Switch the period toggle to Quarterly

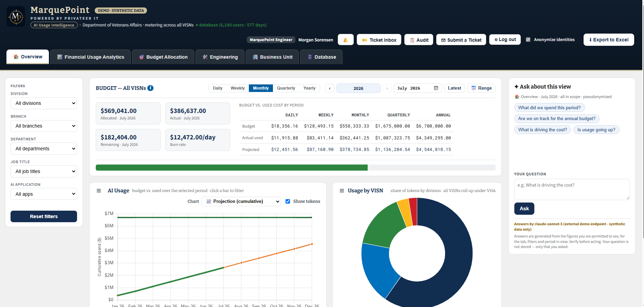point(286,88)
